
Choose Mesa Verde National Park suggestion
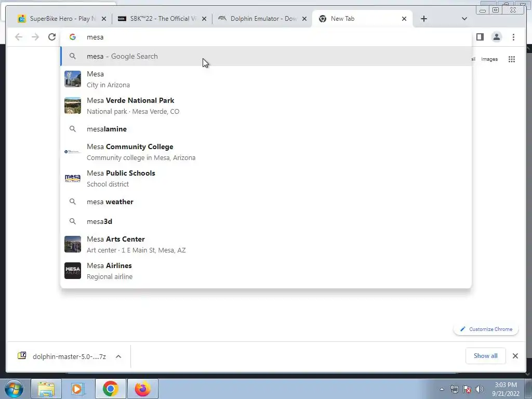pos(266,105)
